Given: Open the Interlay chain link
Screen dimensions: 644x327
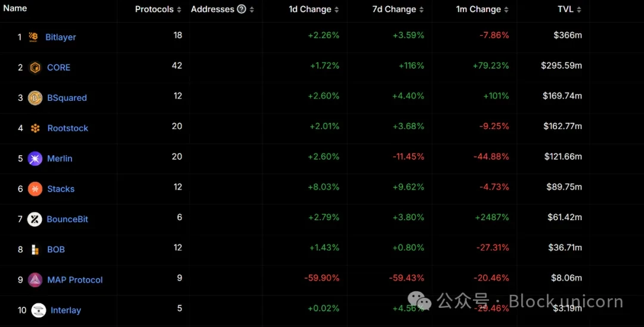Looking at the screenshot, I should click(x=66, y=310).
